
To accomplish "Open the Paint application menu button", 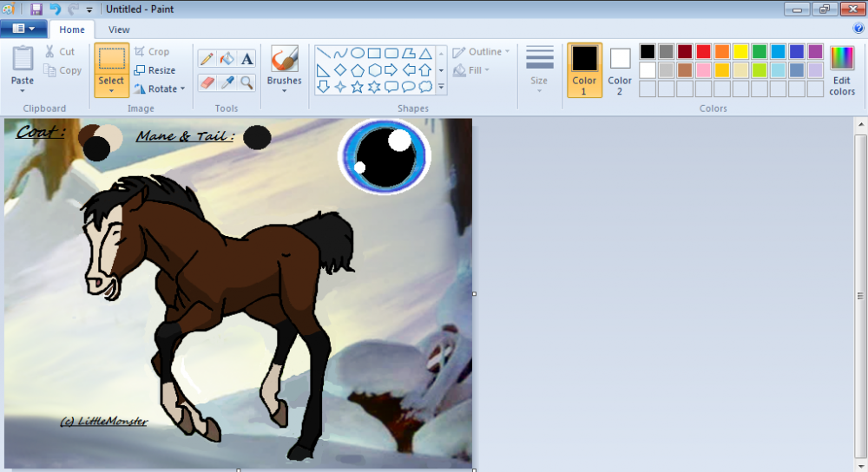I will coord(23,29).
